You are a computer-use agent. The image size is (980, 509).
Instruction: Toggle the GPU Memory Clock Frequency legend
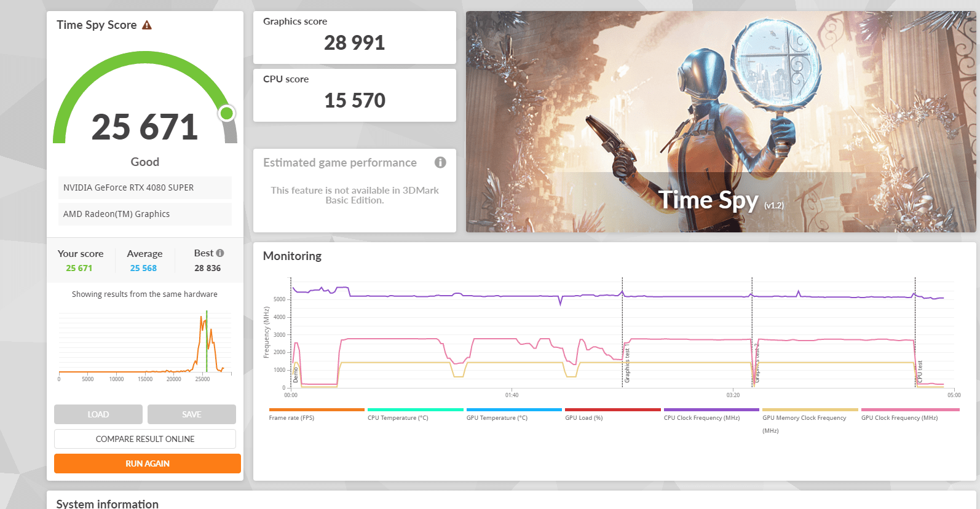[810, 421]
